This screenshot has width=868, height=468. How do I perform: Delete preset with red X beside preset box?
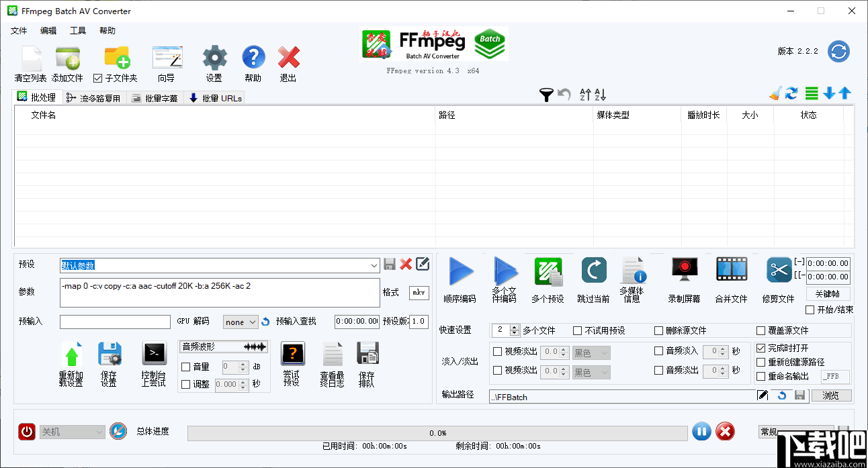point(406,265)
